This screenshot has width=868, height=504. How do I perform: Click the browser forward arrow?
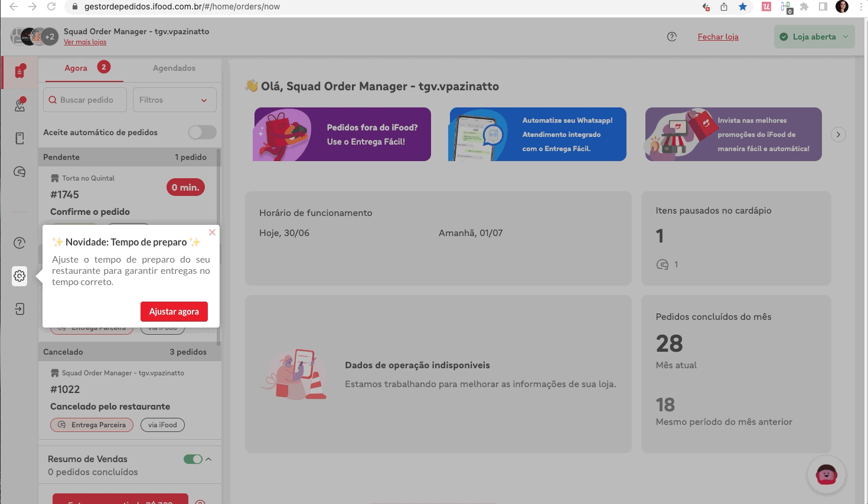pyautogui.click(x=32, y=6)
